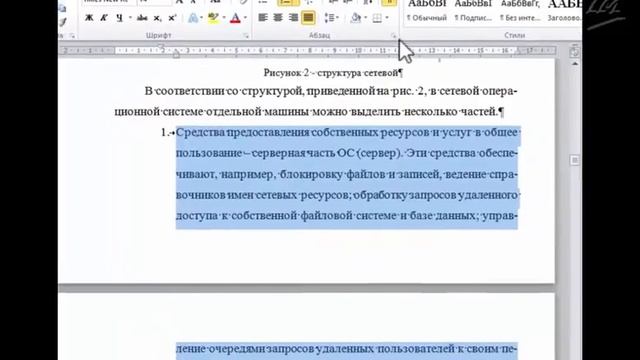The height and width of the screenshot is (360, 640).
Task: Click line 'чивают, например, блокировку файлов'
Action: point(347,174)
